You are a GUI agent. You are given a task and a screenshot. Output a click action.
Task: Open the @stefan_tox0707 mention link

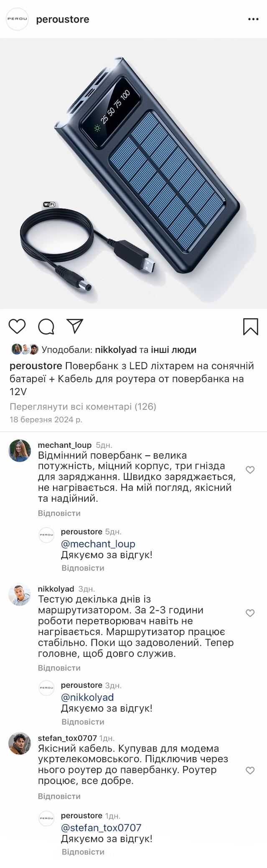coord(101,828)
